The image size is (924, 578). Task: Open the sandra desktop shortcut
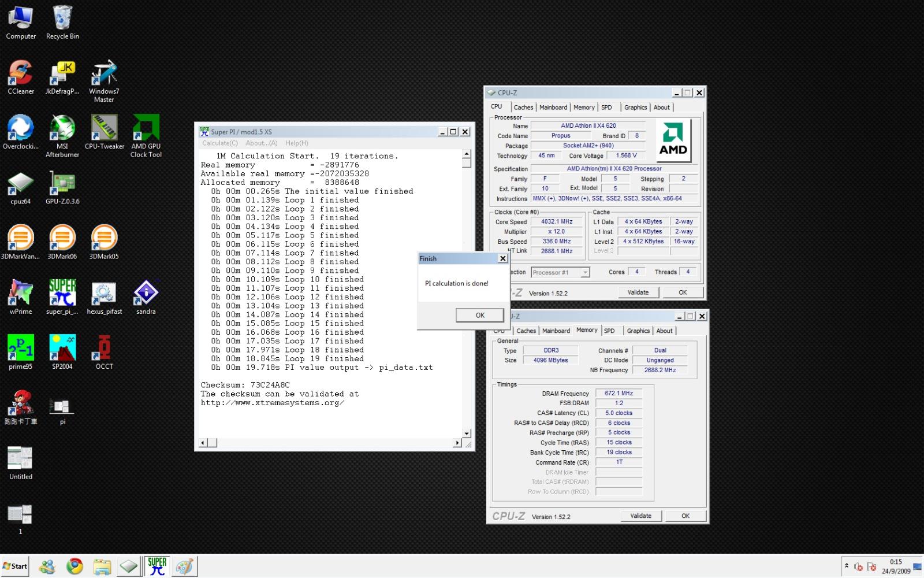pyautogui.click(x=146, y=298)
